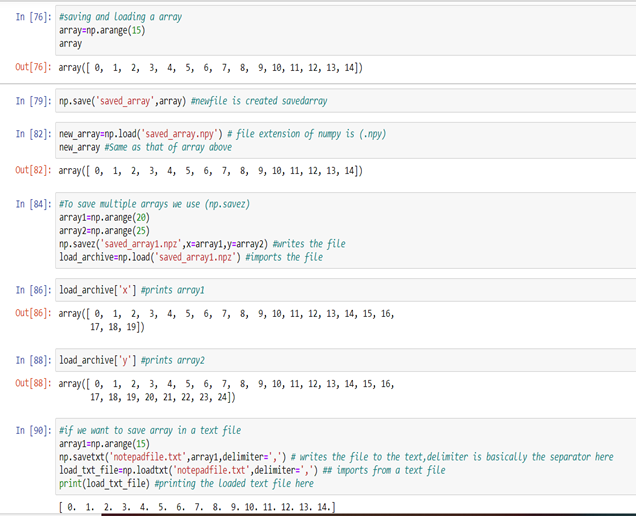Viewport: 636px width, 516px height.
Task: Click the comment '## imports from a text file'
Action: (384, 471)
